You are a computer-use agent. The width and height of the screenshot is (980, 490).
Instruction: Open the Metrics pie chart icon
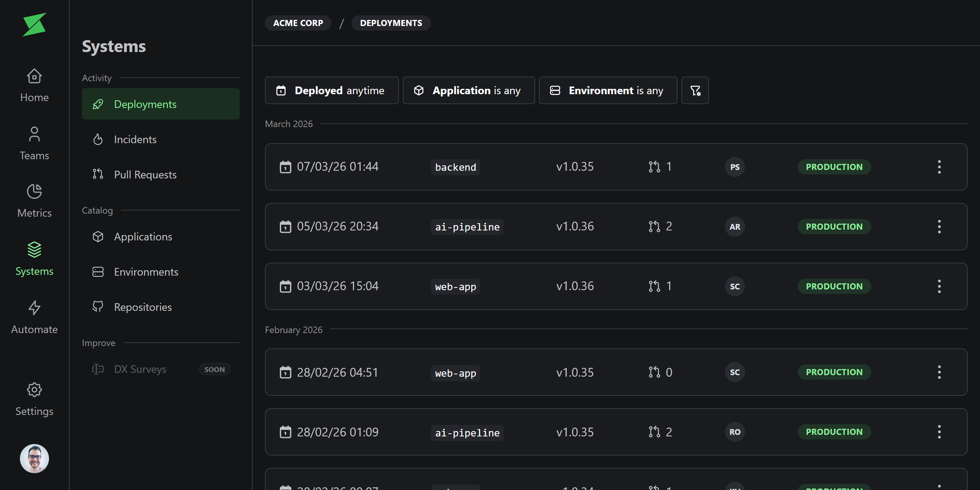tap(34, 192)
